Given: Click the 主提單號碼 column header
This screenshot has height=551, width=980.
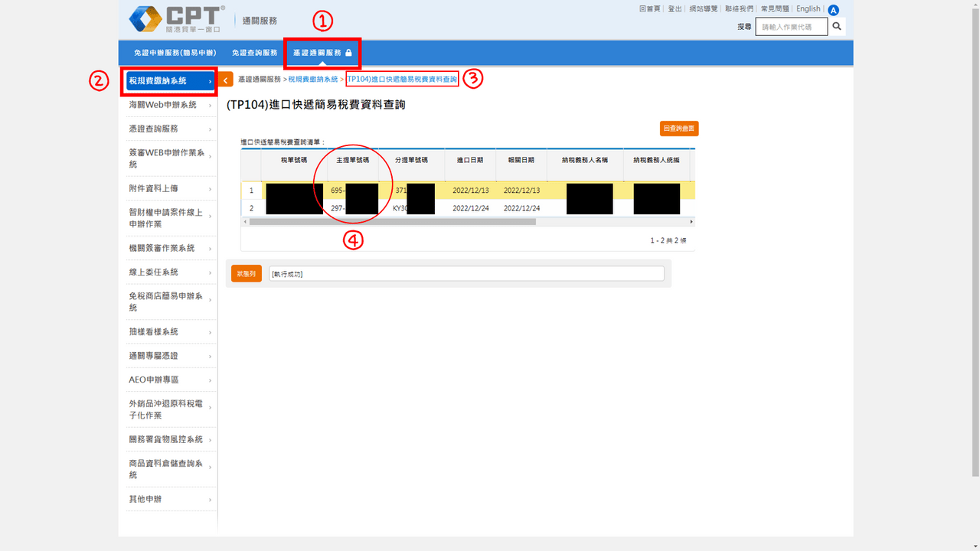Looking at the screenshot, I should (353, 161).
